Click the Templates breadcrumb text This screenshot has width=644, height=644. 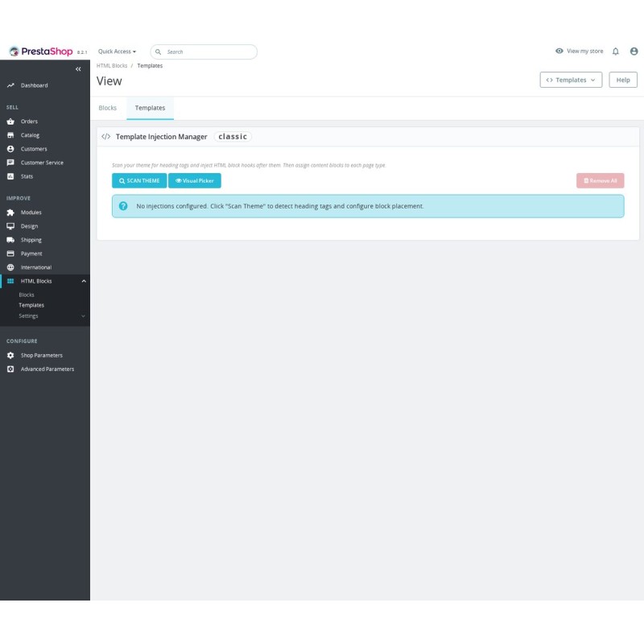pos(150,66)
